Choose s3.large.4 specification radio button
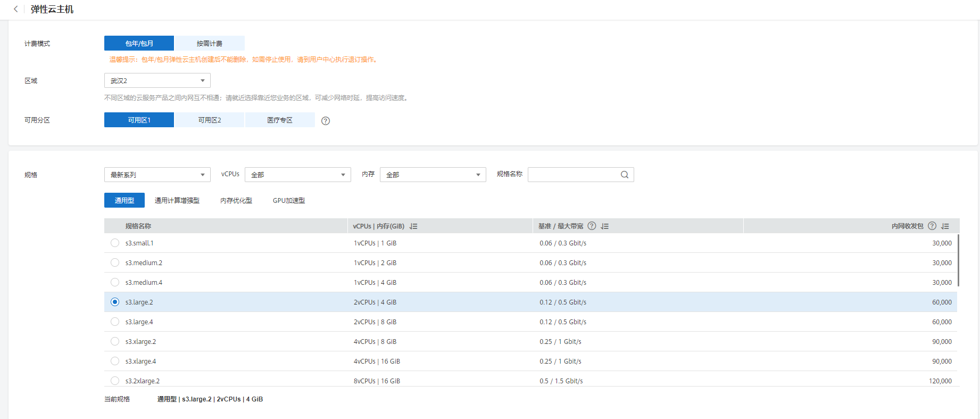980x419 pixels. coord(115,322)
